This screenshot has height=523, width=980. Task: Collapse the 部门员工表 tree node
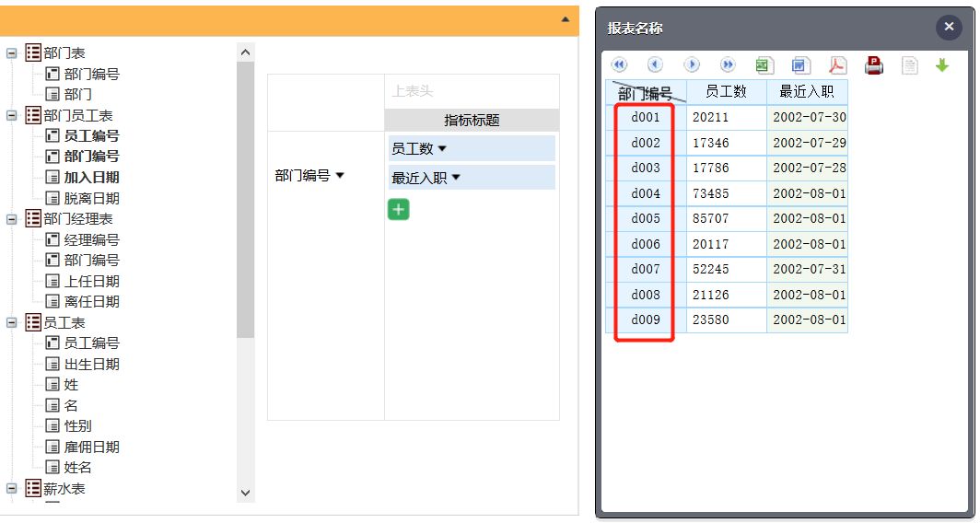(12, 116)
